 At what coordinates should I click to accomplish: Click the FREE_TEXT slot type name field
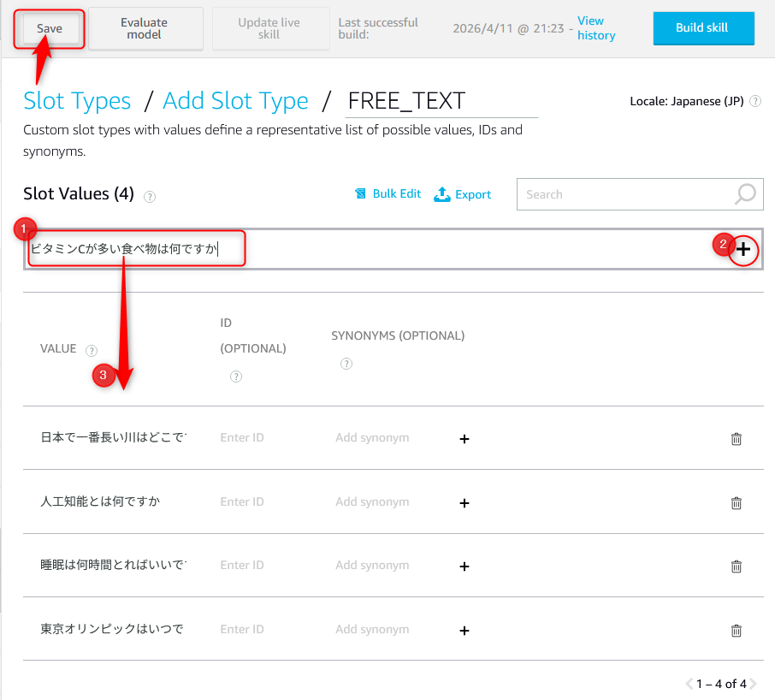pos(441,101)
